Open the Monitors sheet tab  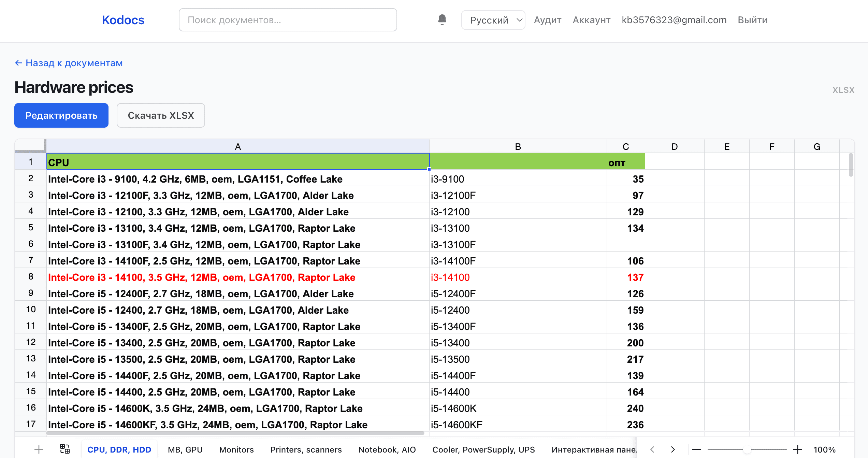(236, 449)
